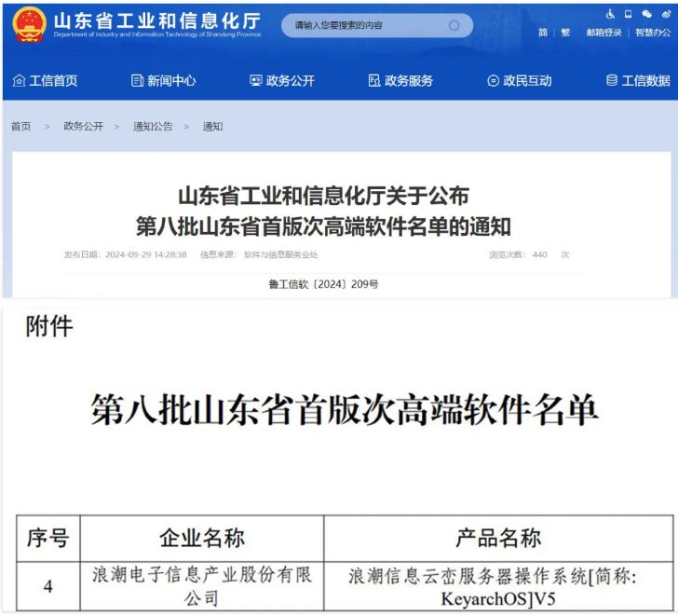Open the Weibo icon in header
The image size is (678, 616).
[x=664, y=14]
